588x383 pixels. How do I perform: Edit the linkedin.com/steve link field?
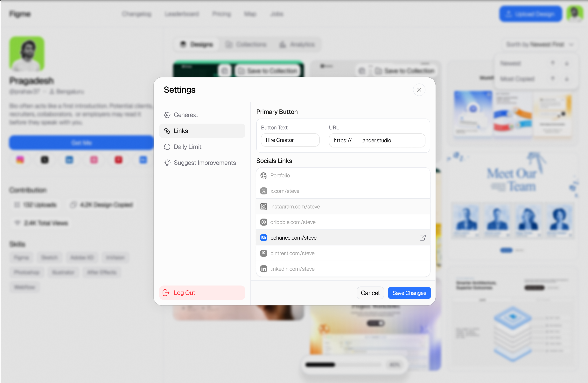[x=343, y=269]
